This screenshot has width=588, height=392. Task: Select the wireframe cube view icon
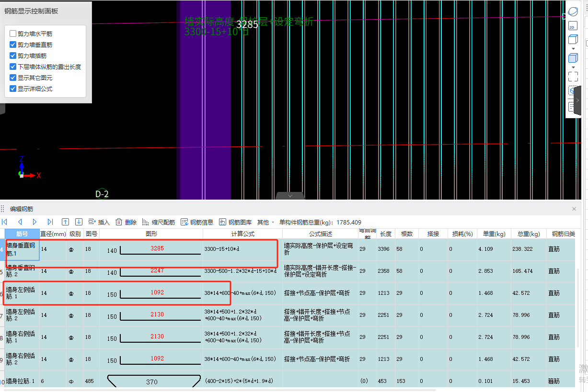click(x=573, y=40)
